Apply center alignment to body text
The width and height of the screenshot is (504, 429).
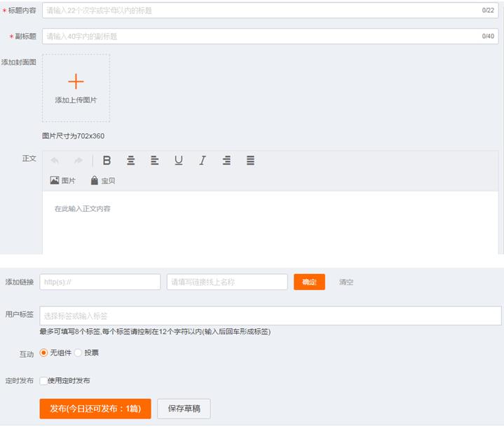(130, 161)
